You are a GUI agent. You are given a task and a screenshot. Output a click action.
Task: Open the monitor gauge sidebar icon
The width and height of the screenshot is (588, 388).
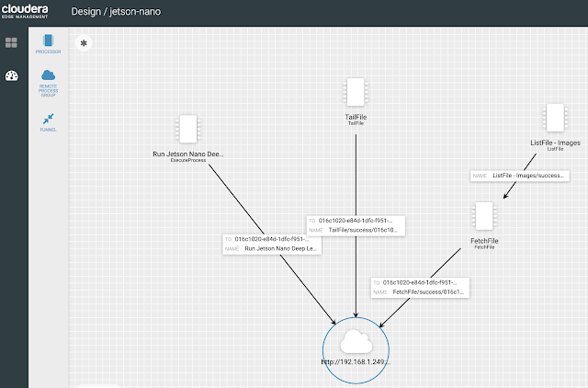[11, 75]
